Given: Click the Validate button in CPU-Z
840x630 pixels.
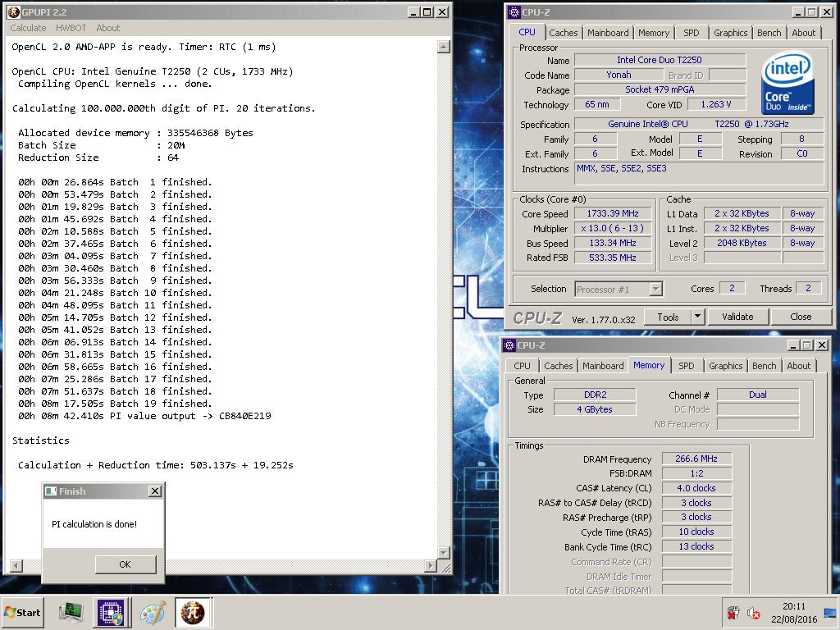Looking at the screenshot, I should tap(737, 317).
